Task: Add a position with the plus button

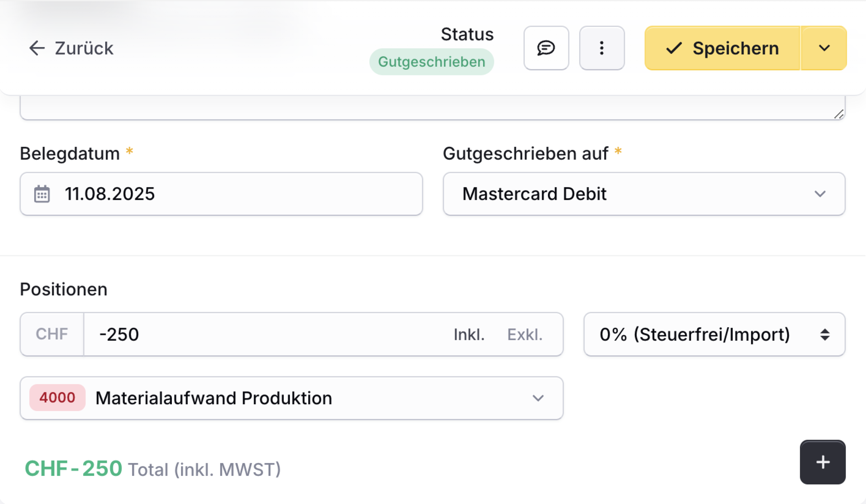Action: pyautogui.click(x=823, y=462)
